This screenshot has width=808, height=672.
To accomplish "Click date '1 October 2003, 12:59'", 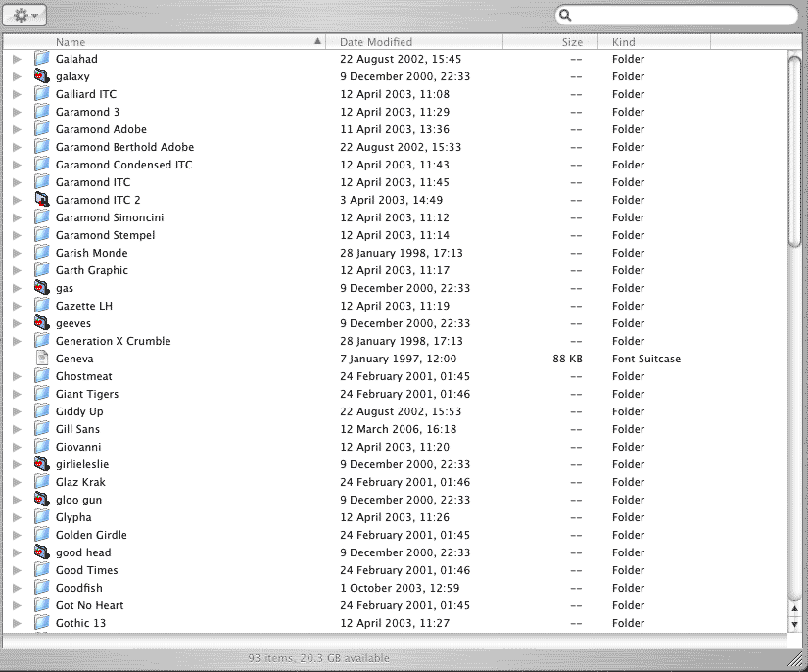I will click(x=400, y=588).
